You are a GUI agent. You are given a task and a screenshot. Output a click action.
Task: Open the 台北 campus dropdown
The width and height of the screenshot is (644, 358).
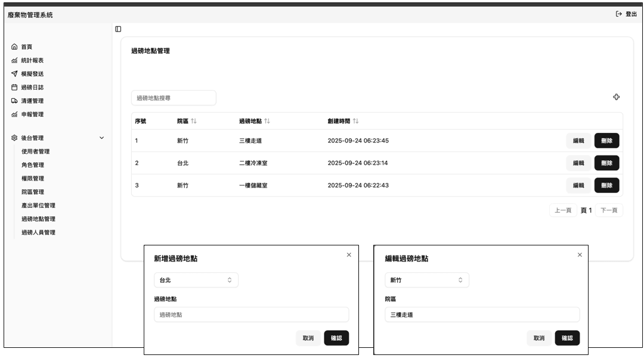(196, 280)
